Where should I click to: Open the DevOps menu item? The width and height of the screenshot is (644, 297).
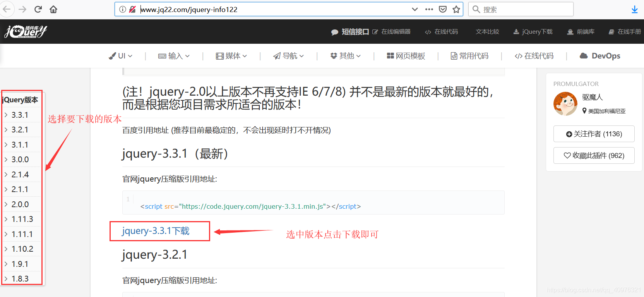point(600,56)
